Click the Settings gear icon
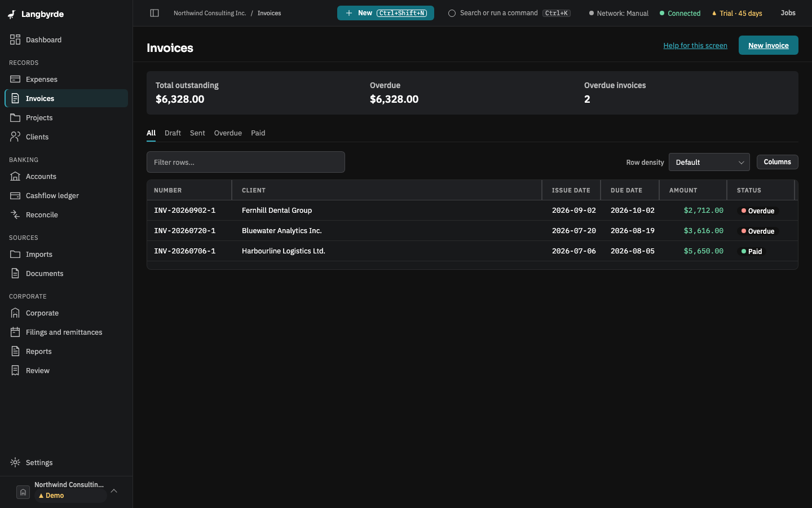This screenshot has width=812, height=508. [15, 462]
